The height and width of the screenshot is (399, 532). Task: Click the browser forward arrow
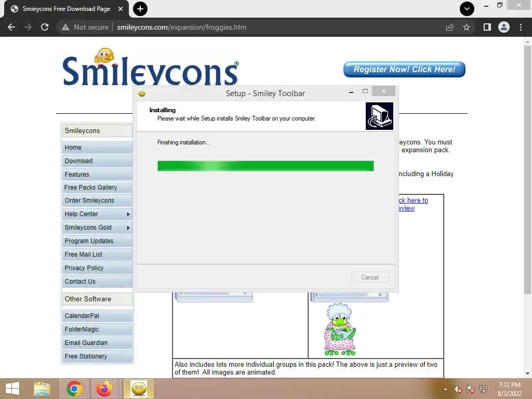(28, 27)
